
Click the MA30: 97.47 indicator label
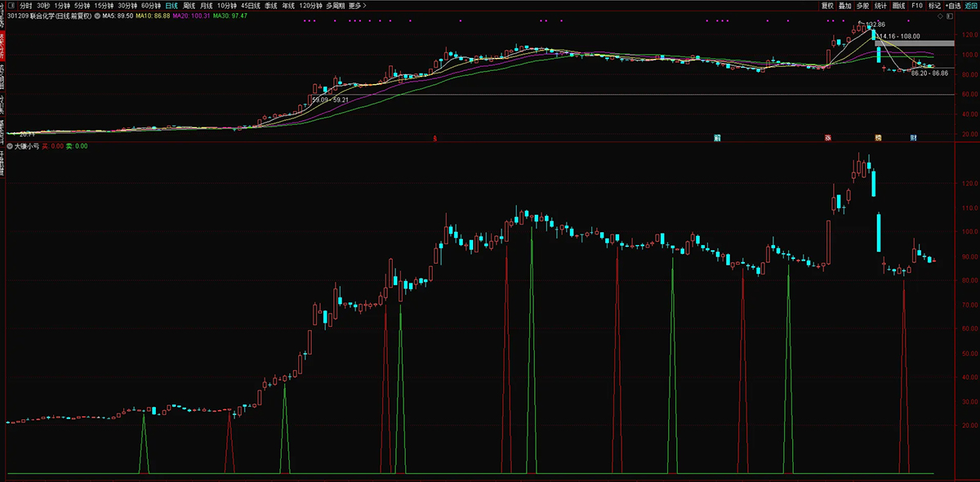click(230, 16)
